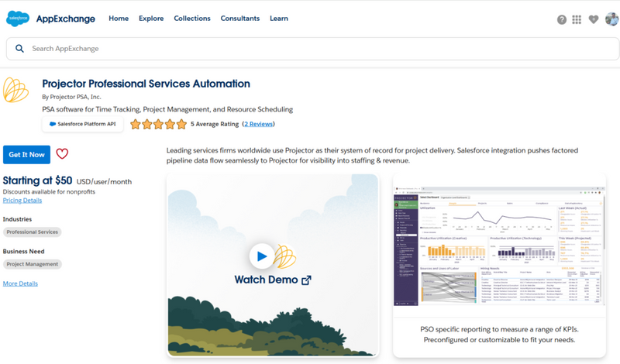Click the Salesforce cloud logo
620x364 pixels.
18,18
